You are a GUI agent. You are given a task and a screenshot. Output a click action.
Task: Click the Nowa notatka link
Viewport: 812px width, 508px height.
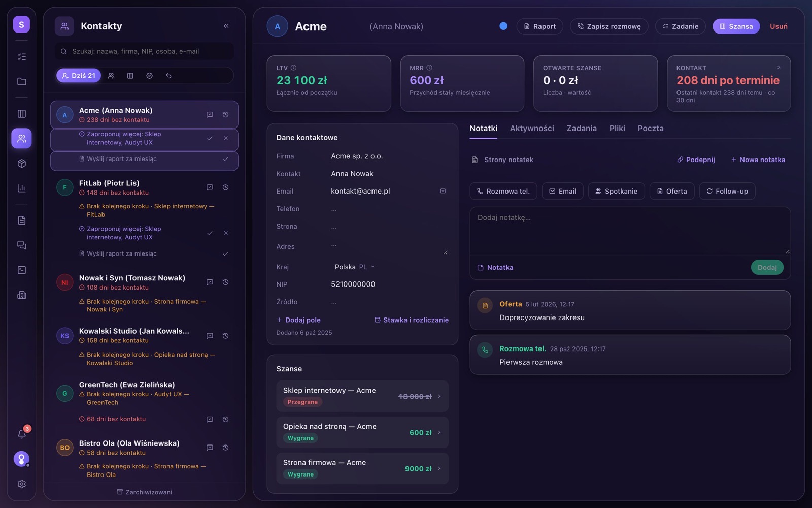coord(758,160)
